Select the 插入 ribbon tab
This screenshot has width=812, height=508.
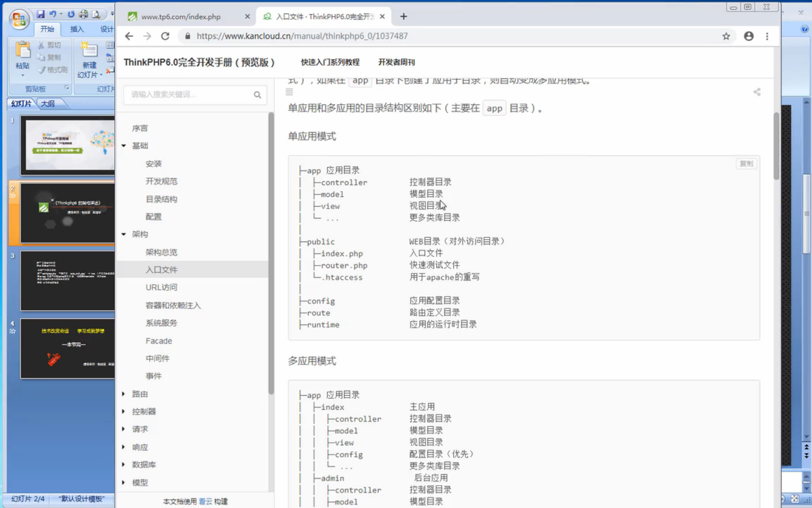pyautogui.click(x=77, y=29)
